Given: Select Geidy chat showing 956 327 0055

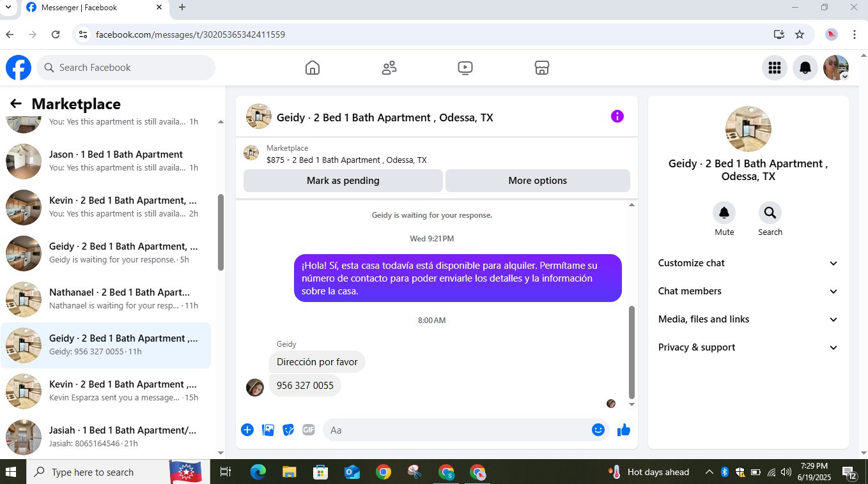Looking at the screenshot, I should pos(105,345).
